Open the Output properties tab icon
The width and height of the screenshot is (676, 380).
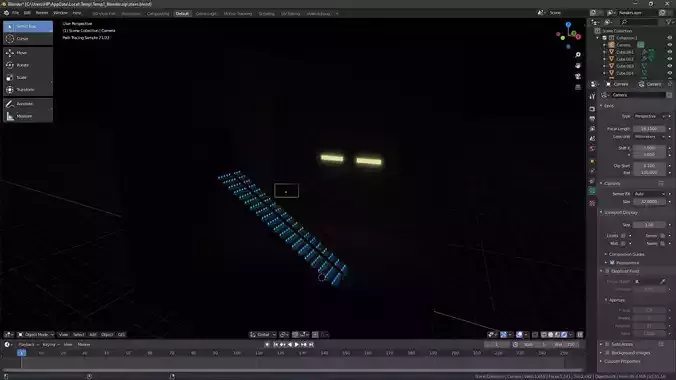[x=592, y=119]
